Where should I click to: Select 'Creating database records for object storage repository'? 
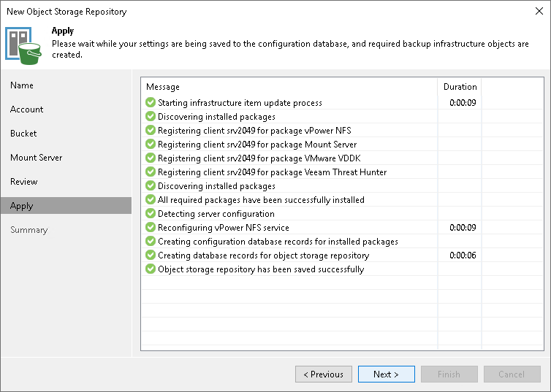coord(264,255)
